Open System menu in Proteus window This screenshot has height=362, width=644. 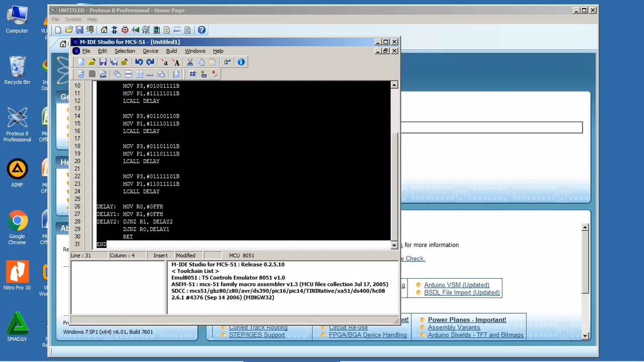[73, 20]
